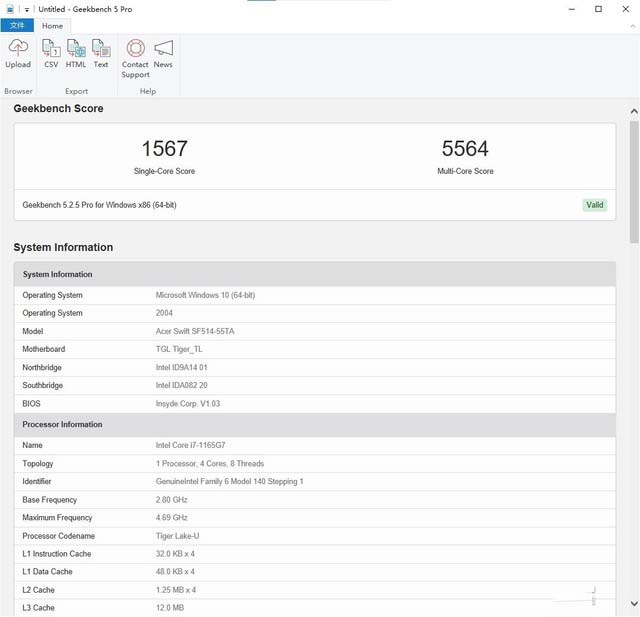Select Insyde Corp. V1.03 BIOS value
Image resolution: width=640 pixels, height=617 pixels.
pyautogui.click(x=188, y=404)
